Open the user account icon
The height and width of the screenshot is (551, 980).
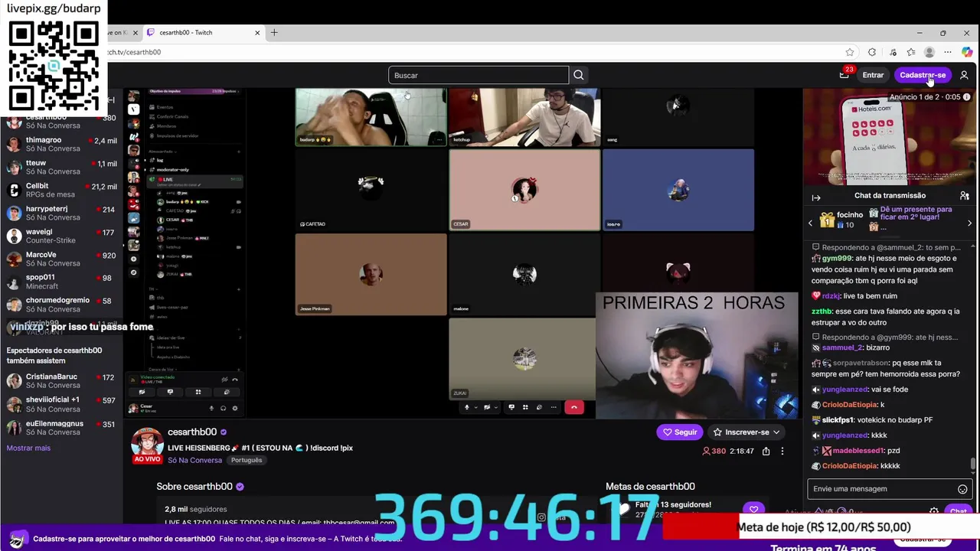click(x=964, y=75)
